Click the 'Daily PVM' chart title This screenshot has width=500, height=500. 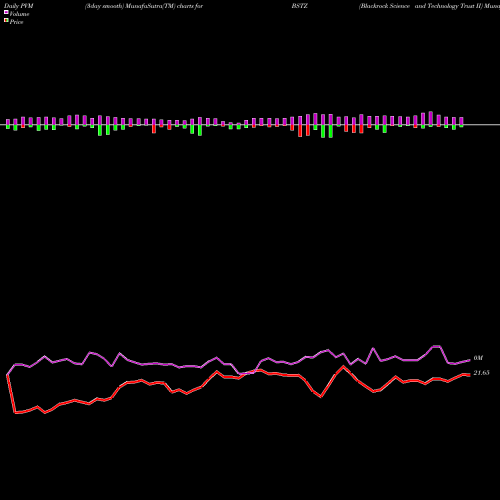coord(19,6)
